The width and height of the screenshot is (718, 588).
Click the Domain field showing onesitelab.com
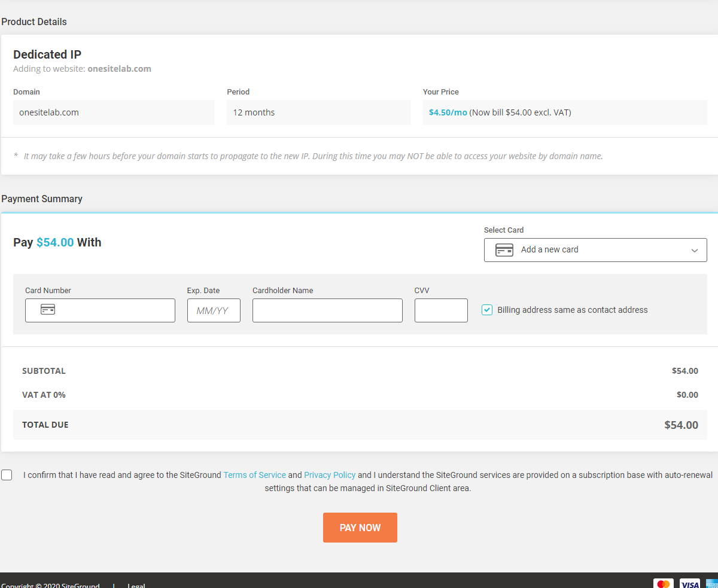tap(114, 112)
